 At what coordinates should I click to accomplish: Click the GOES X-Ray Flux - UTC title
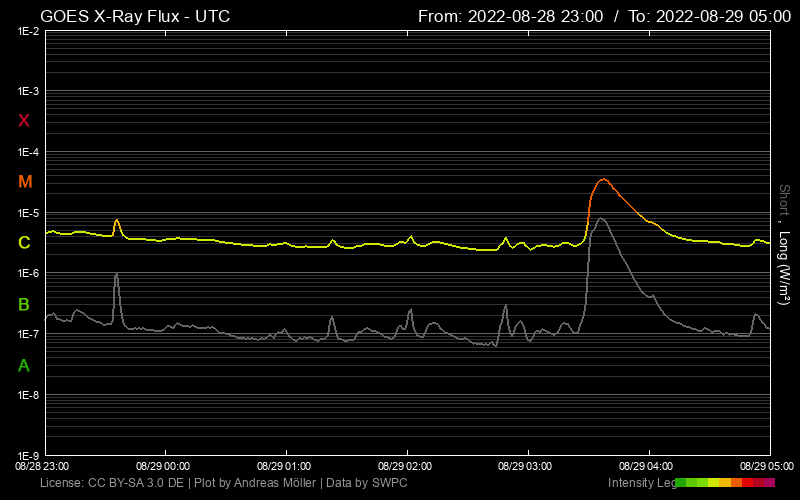point(135,16)
